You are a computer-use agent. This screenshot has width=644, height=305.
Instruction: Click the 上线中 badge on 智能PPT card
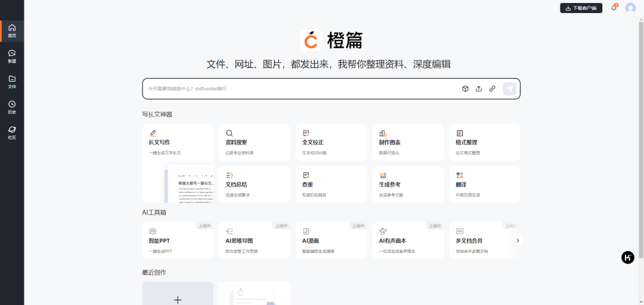pos(205,226)
